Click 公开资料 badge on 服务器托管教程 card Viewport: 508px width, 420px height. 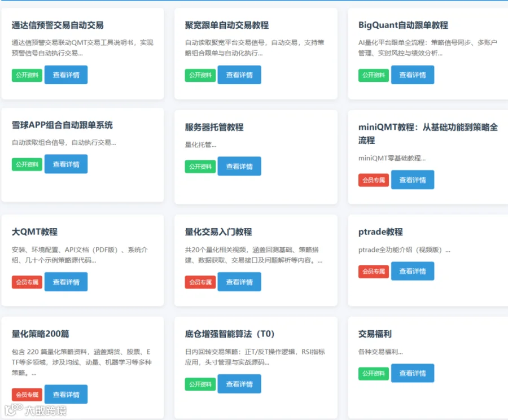pyautogui.click(x=200, y=167)
